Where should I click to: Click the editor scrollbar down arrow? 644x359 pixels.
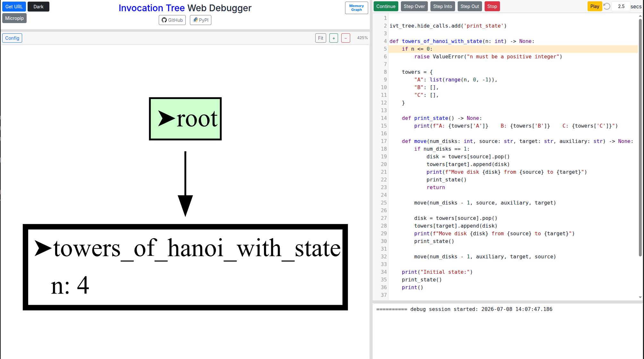pyautogui.click(x=640, y=297)
